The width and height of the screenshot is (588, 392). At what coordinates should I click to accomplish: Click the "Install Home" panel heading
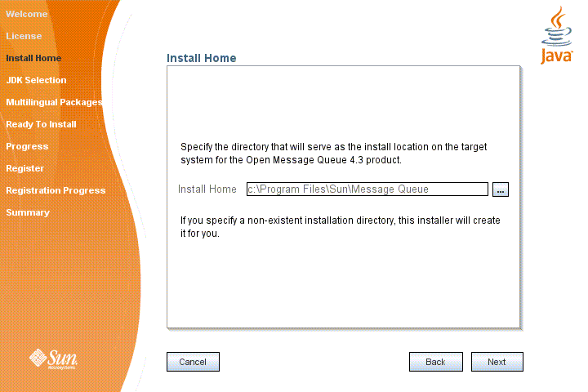(x=202, y=58)
